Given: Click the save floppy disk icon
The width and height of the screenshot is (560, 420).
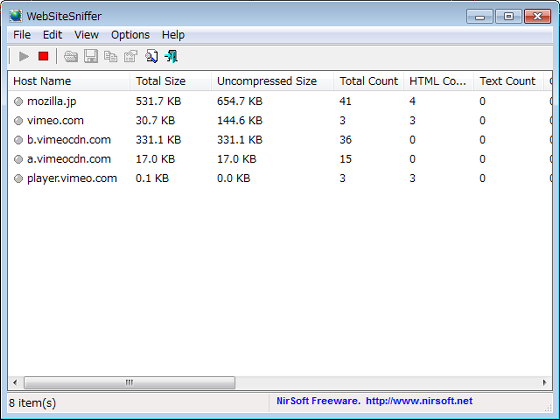Looking at the screenshot, I should (91, 56).
